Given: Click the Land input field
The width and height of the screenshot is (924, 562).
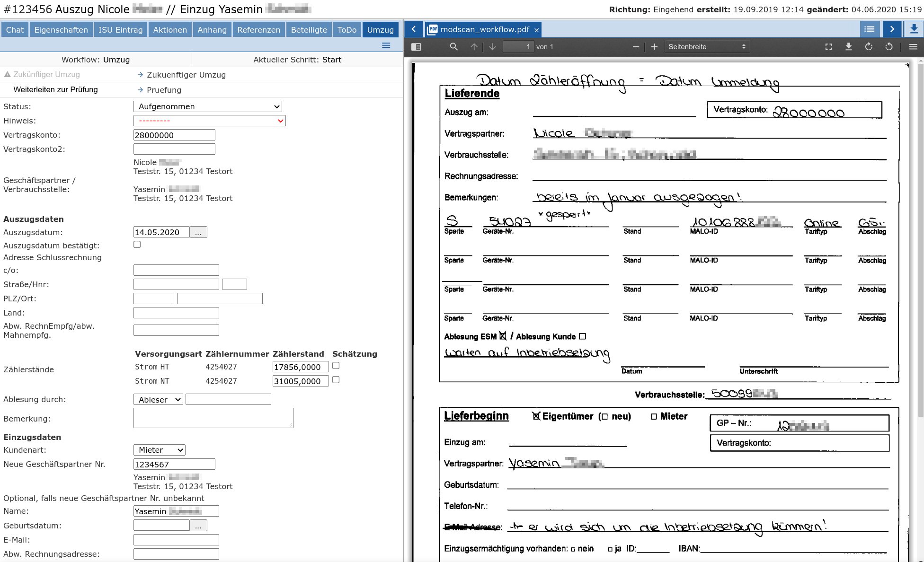Looking at the screenshot, I should pos(176,313).
